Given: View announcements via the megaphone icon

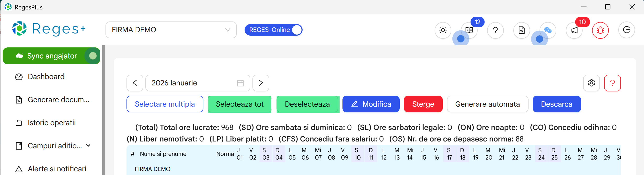Looking at the screenshot, I should click(574, 30).
